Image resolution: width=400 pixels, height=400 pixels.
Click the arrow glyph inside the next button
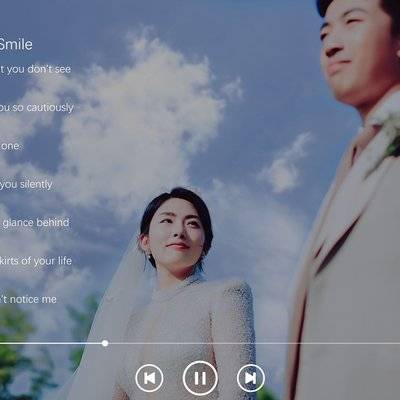coord(251,378)
